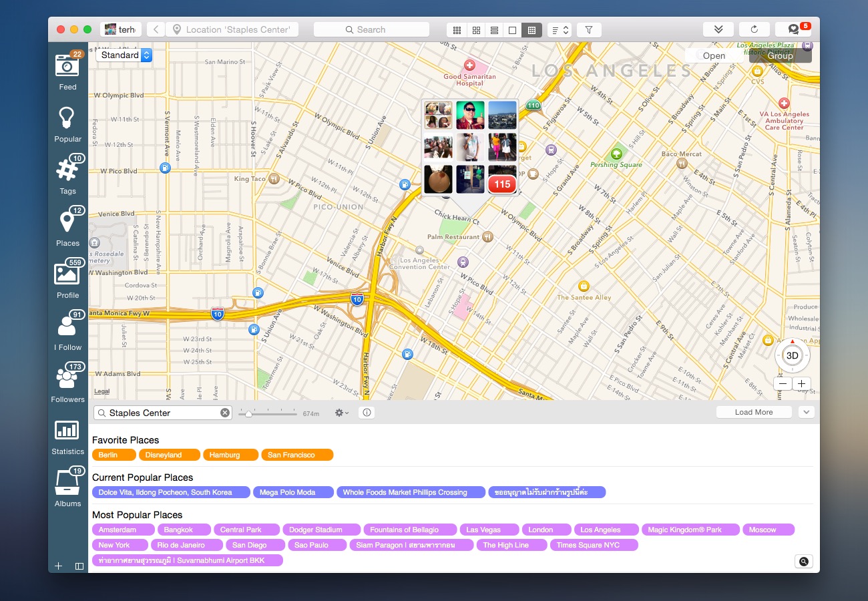Open the terh account switcher

[x=121, y=29]
